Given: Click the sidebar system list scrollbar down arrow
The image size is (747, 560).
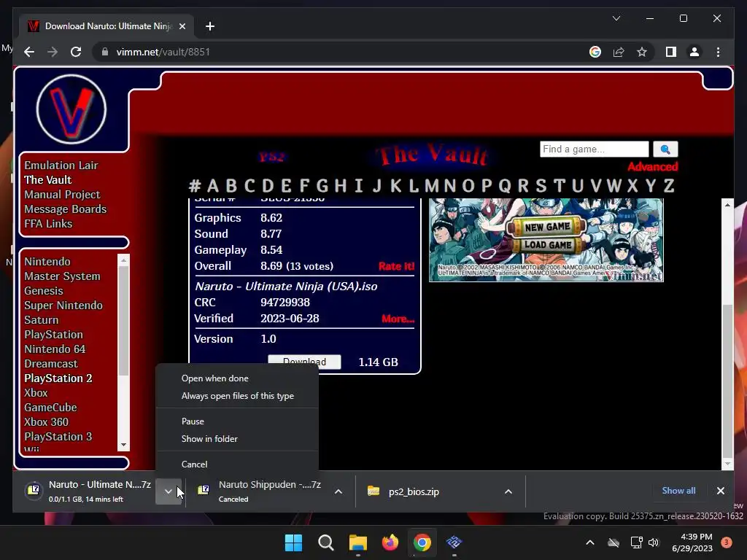Looking at the screenshot, I should [123, 445].
